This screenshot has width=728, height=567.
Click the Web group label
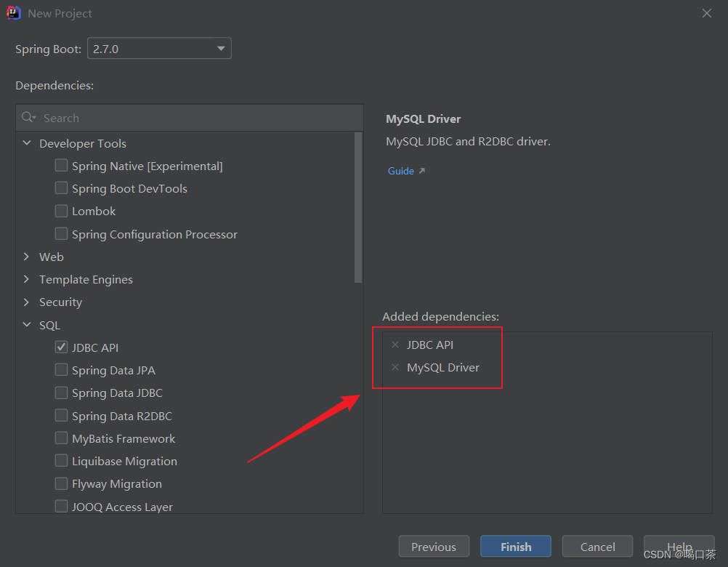coord(51,257)
